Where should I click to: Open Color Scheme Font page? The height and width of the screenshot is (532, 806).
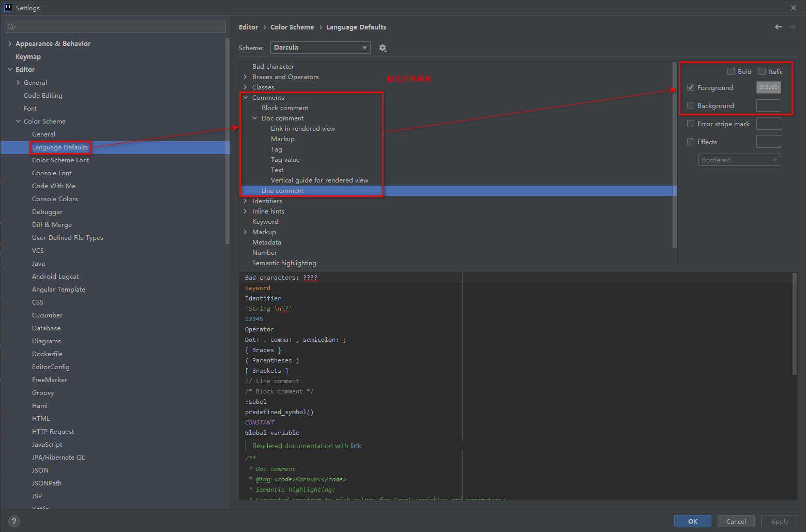60,160
